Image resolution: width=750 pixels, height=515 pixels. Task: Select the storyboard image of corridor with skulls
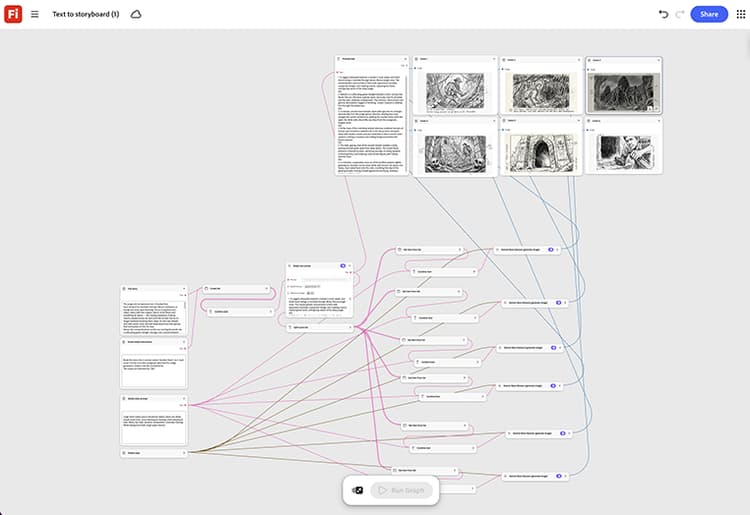455,153
